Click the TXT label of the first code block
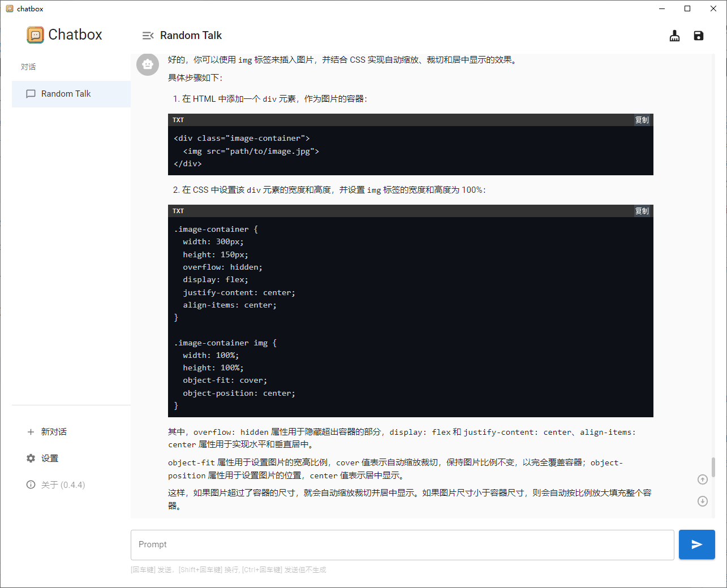Image resolution: width=727 pixels, height=588 pixels. [178, 120]
